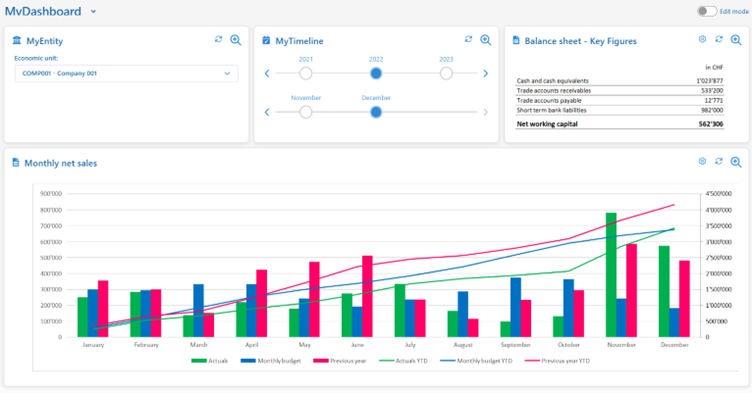Refresh the MyEntity widget

point(219,39)
